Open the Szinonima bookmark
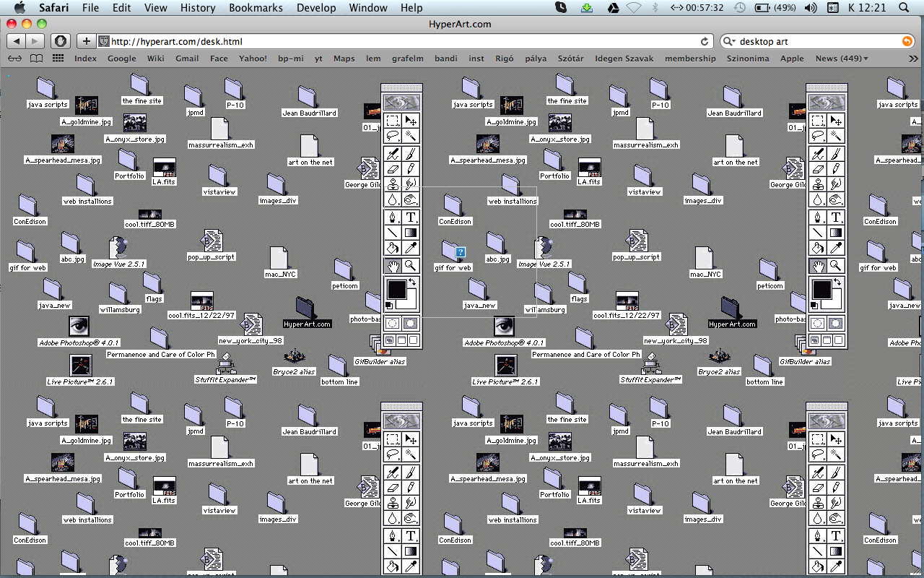The height and width of the screenshot is (578, 924). 747,59
